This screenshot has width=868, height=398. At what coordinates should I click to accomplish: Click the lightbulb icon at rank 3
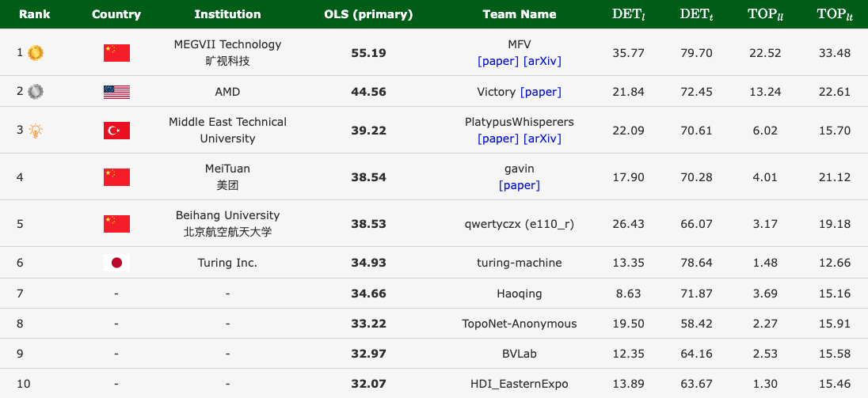[x=35, y=131]
